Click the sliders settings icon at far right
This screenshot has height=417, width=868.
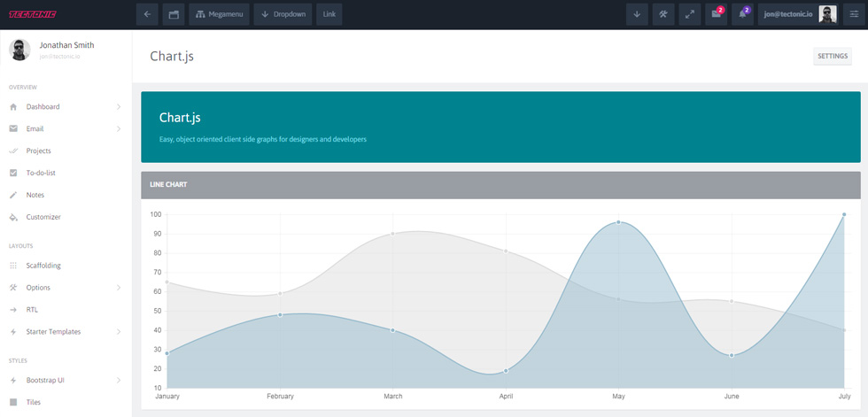click(x=854, y=14)
